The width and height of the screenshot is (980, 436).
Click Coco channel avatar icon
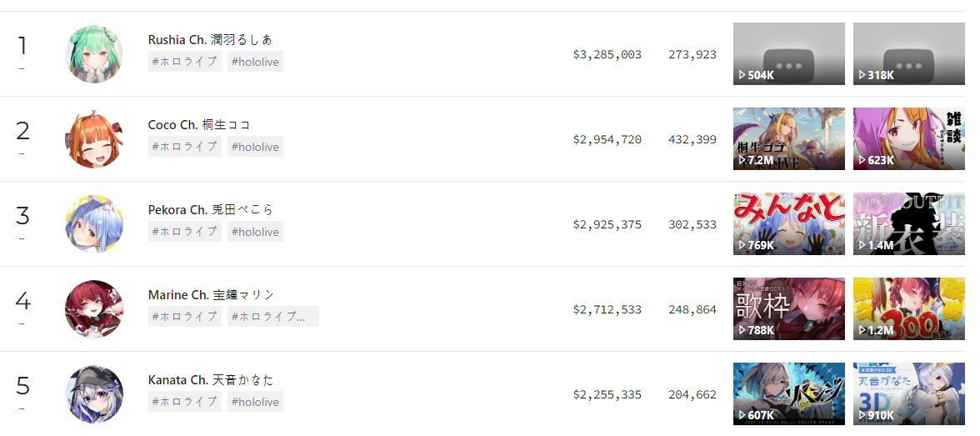(x=94, y=139)
